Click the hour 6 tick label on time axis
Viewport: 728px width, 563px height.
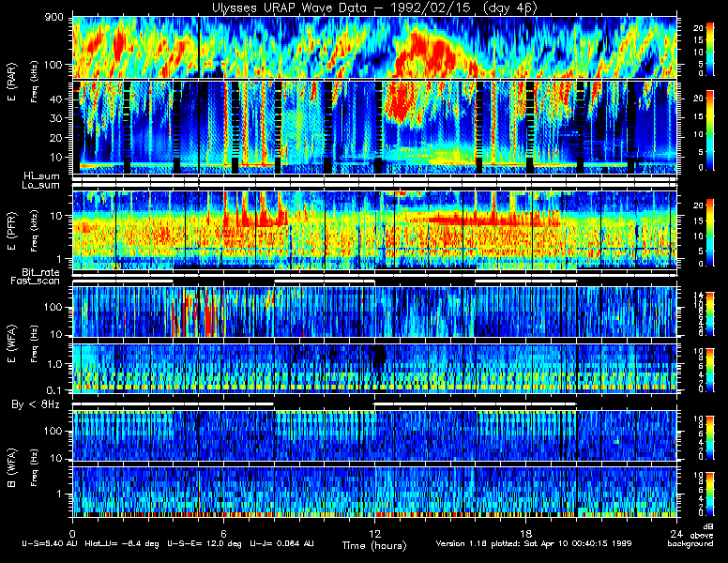pos(223,534)
